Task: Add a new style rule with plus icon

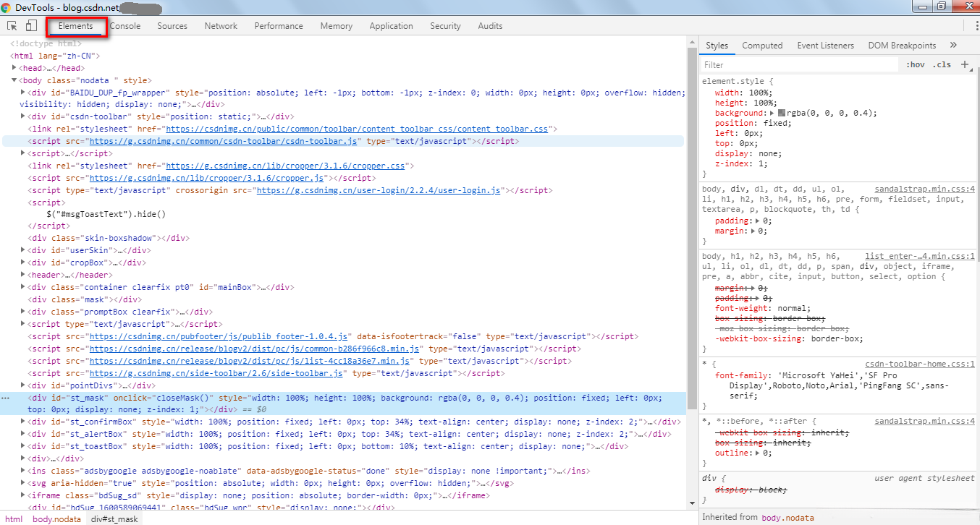Action: [x=965, y=64]
